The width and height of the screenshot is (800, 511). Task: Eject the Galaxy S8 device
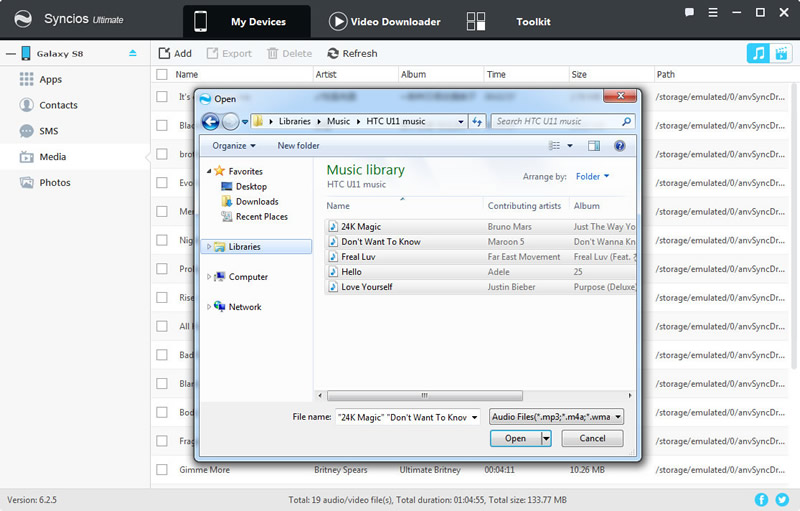coord(133,53)
